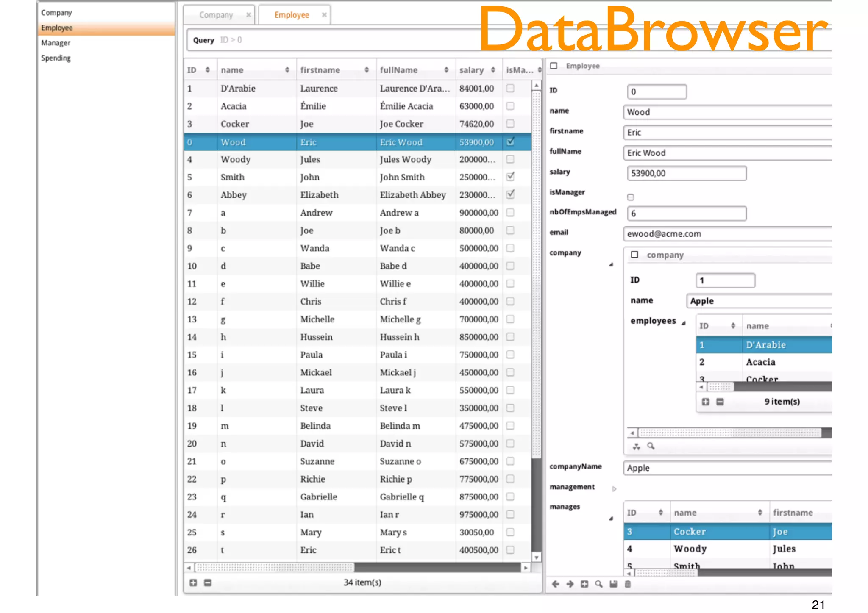Select Woody Jules row in manages grid
868x613 pixels.
[728, 549]
